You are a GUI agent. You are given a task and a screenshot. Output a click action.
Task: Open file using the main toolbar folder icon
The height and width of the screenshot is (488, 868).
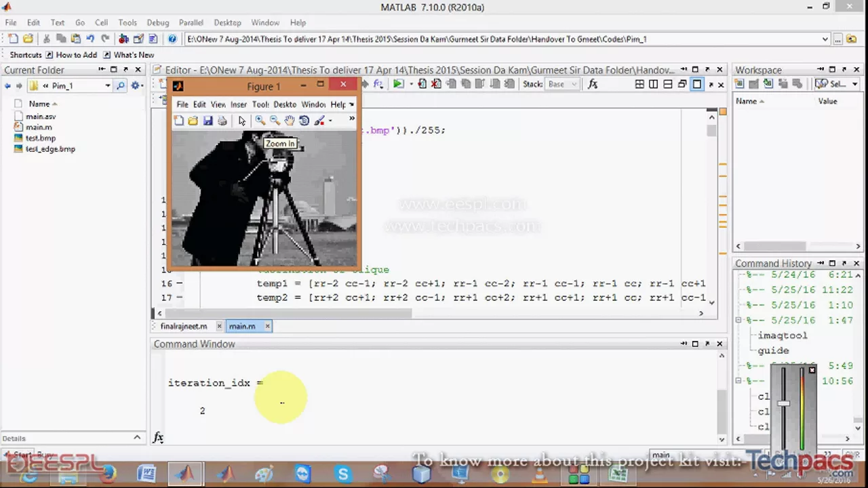point(28,39)
